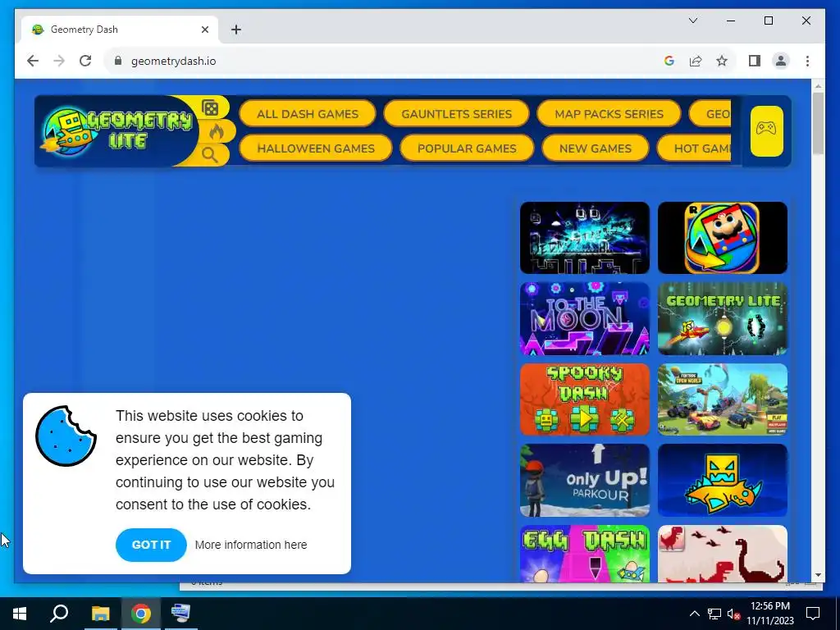Screen dimensions: 840x630
Task: Click the browser forward arrow
Action: 59,61
